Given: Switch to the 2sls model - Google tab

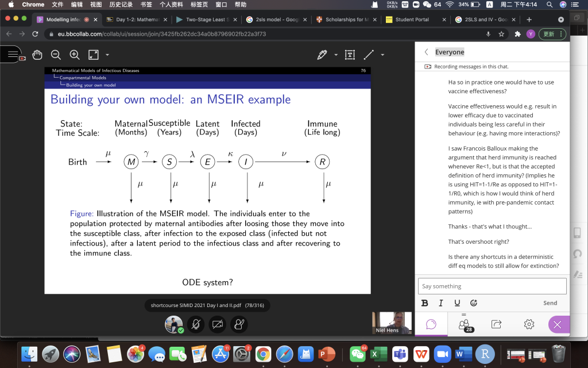Looking at the screenshot, I should pyautogui.click(x=277, y=20).
